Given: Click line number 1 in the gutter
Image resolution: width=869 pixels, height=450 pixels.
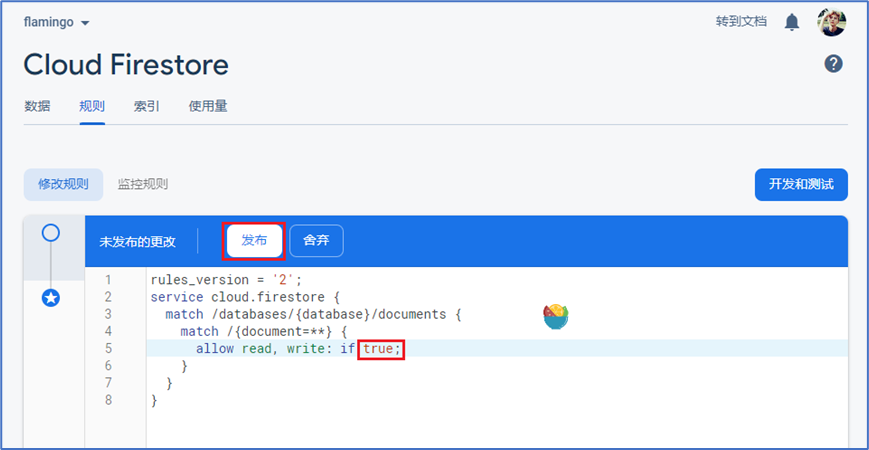Looking at the screenshot, I should coord(107,280).
